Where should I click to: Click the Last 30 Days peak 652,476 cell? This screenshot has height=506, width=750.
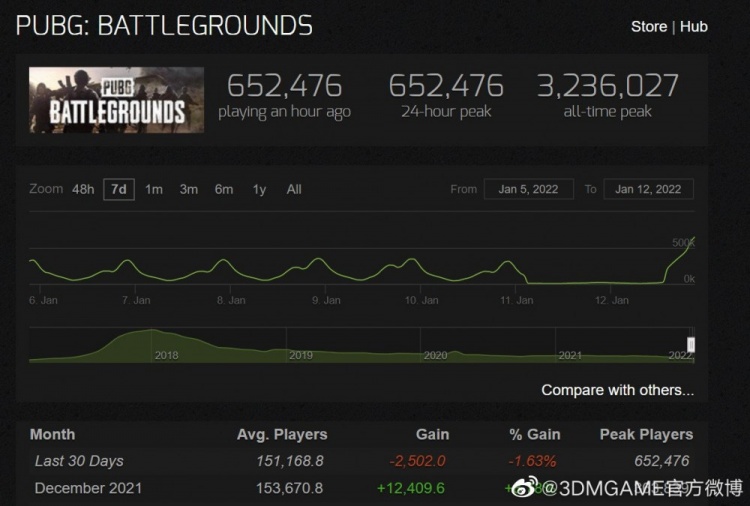pyautogui.click(x=662, y=461)
